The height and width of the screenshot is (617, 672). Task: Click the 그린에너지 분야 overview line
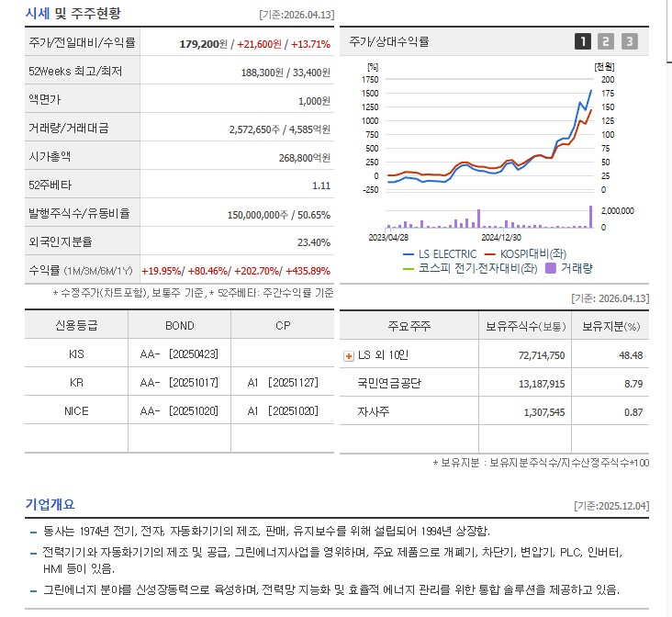[331, 590]
